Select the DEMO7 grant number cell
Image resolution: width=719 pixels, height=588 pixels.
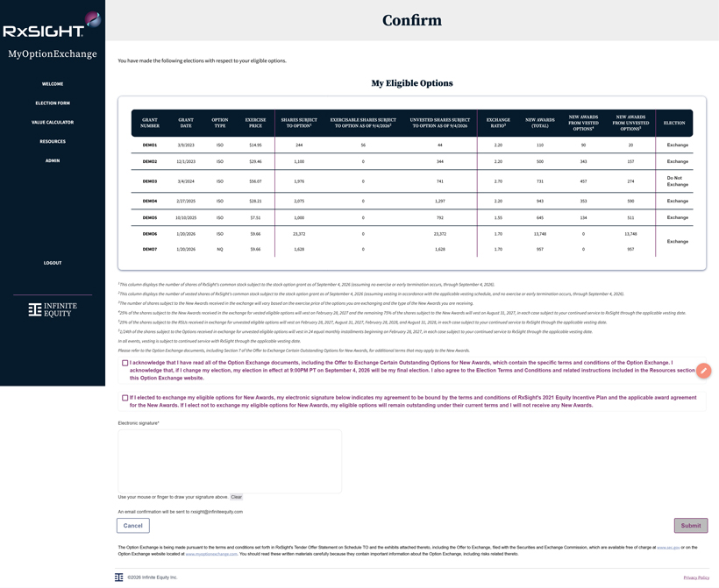149,250
